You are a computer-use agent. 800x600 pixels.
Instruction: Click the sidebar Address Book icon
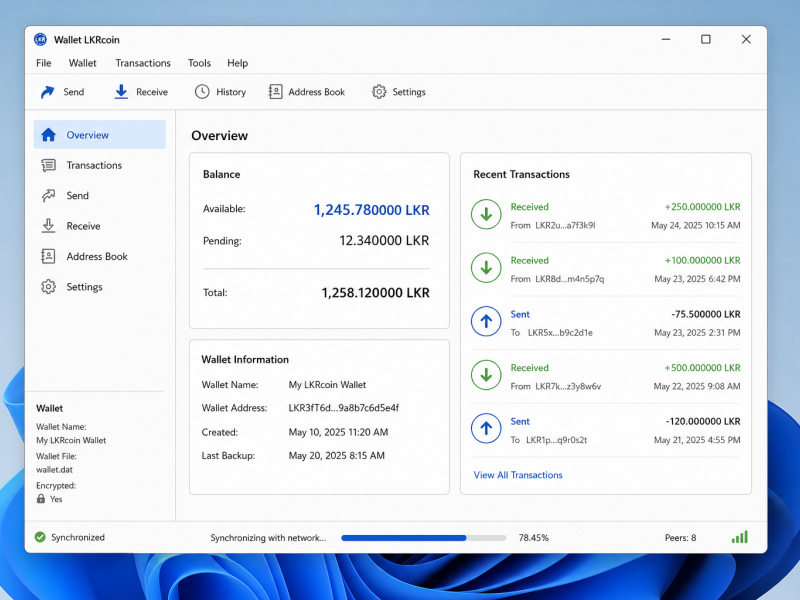point(48,256)
